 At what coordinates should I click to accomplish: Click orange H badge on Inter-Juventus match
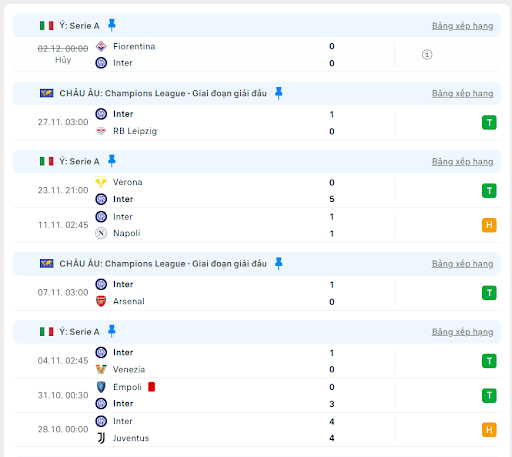click(489, 430)
